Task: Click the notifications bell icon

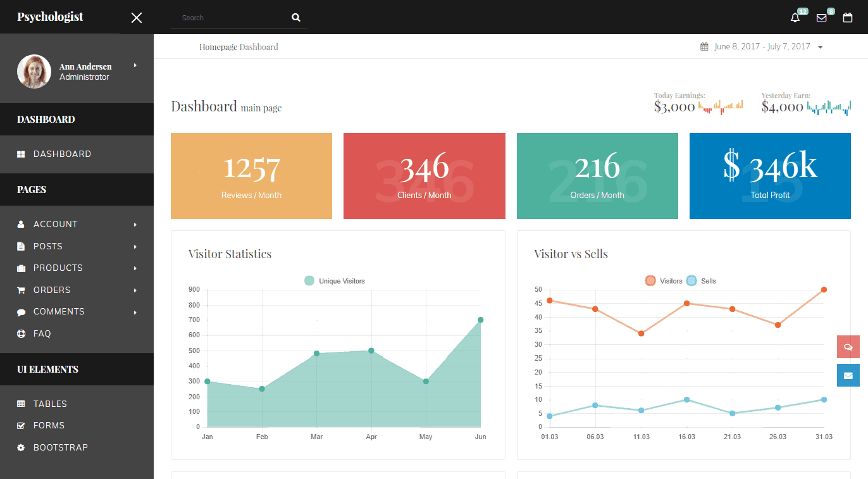Action: pos(795,18)
